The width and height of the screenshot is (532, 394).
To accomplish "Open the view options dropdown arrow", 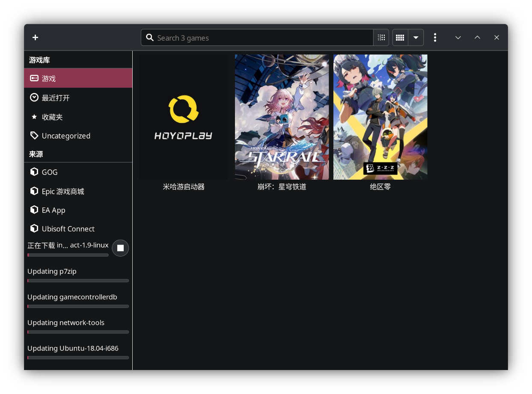I will pyautogui.click(x=416, y=38).
